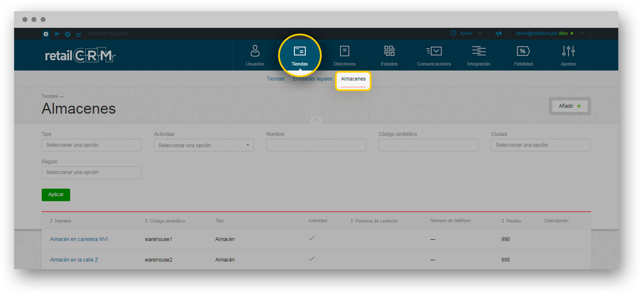Switch to the Tiendas sub-tab

click(275, 79)
